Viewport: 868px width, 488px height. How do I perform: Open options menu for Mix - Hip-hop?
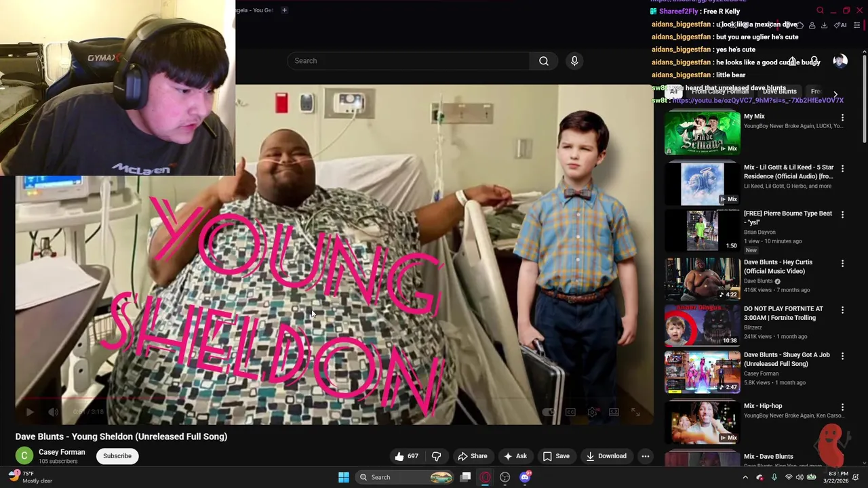(x=842, y=407)
